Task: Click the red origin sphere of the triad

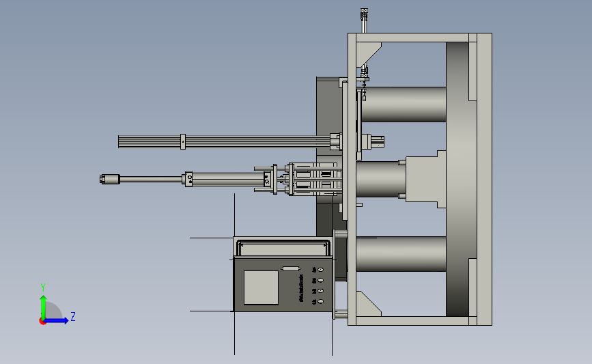Action: [42, 322]
